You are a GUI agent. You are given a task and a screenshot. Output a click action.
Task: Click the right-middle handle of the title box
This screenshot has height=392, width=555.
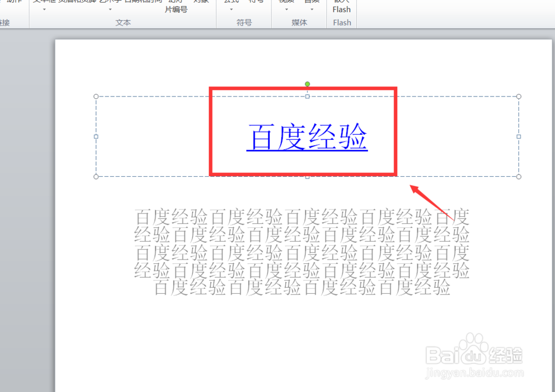pyautogui.click(x=519, y=136)
